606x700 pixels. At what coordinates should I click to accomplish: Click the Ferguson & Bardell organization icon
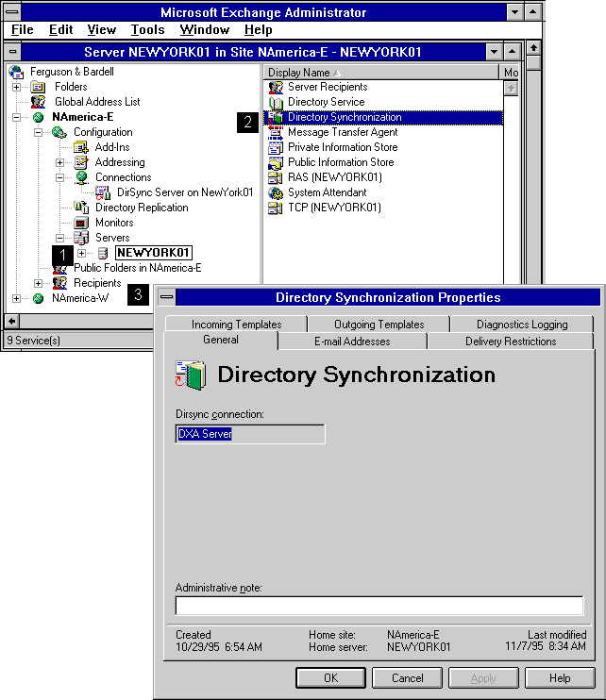(16, 72)
